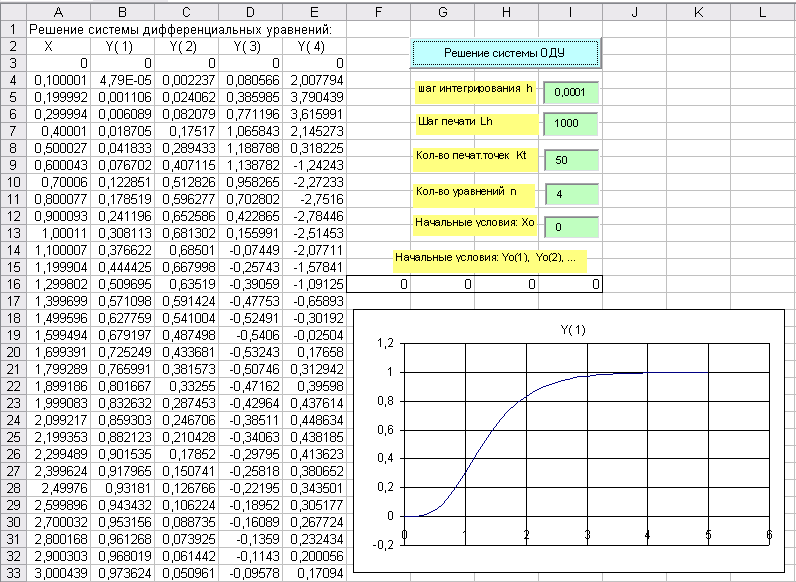Select row 8 header
This screenshot has width=796, height=582.
click(x=13, y=148)
